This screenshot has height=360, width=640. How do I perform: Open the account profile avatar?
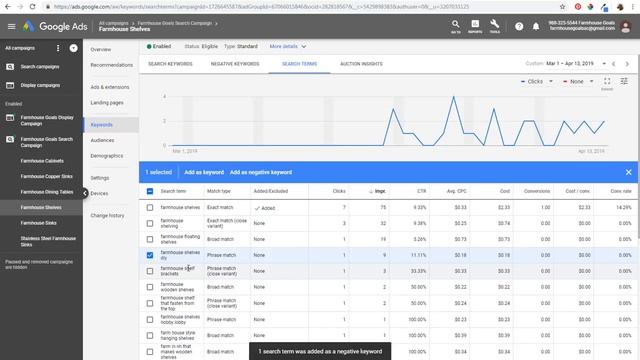tap(625, 27)
